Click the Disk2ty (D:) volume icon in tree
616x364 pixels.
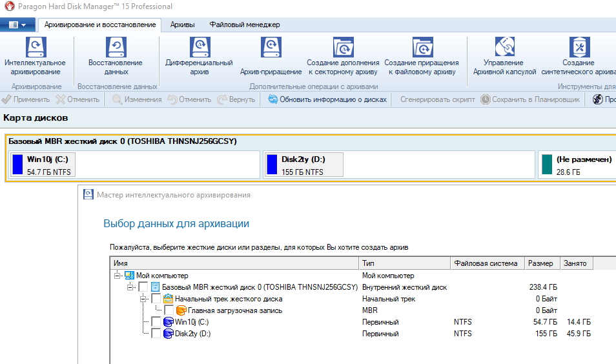pos(168,334)
